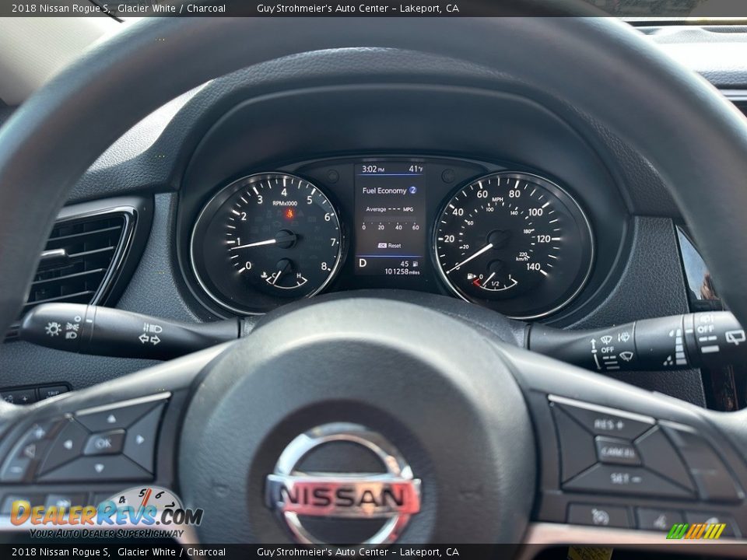
Task: Click the fuel pump icon near fuel gauge
Action: 471,276
